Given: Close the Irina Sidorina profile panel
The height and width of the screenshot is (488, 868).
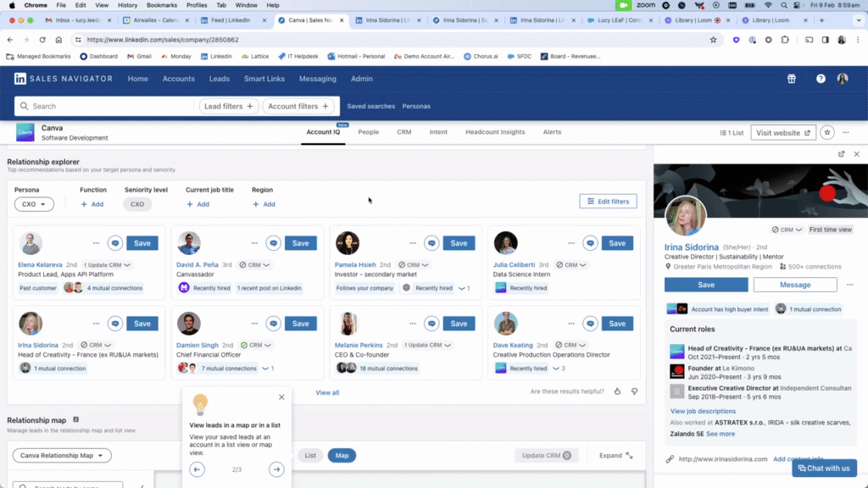Looking at the screenshot, I should 856,154.
